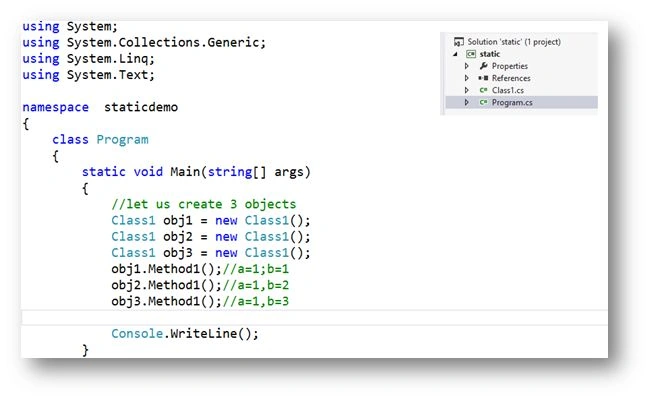Click 'obj1' in the declaration line
Viewport: 650px width, 400px height.
177,221
